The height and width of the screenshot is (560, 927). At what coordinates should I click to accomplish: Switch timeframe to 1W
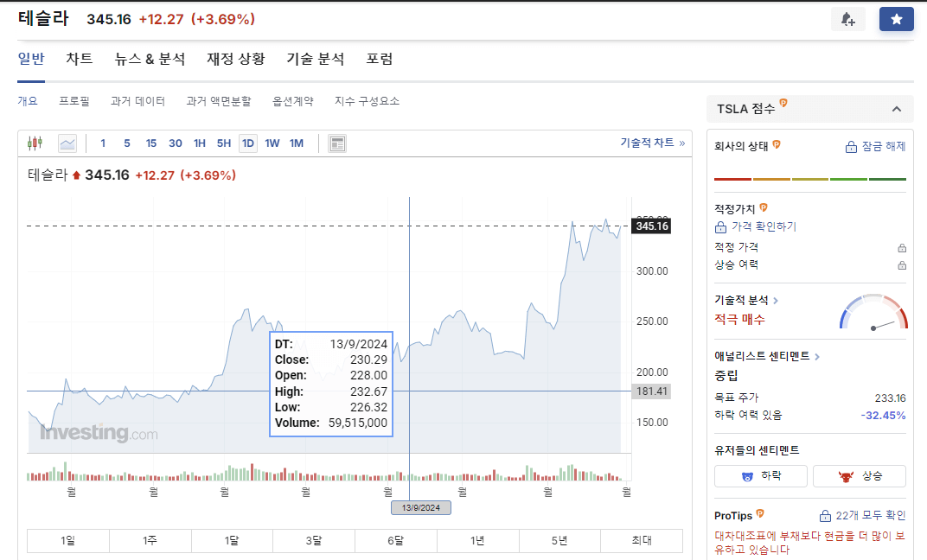point(272,143)
